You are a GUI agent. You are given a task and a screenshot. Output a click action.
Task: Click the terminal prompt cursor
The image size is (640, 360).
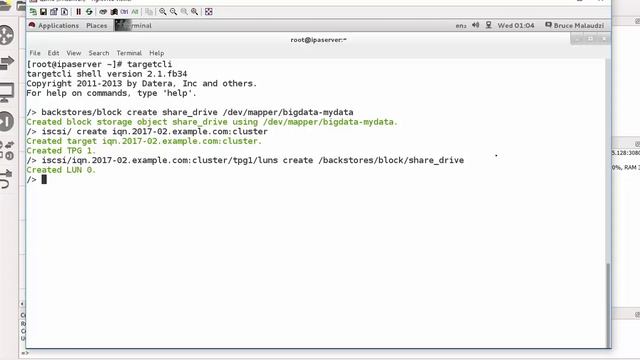[44, 180]
